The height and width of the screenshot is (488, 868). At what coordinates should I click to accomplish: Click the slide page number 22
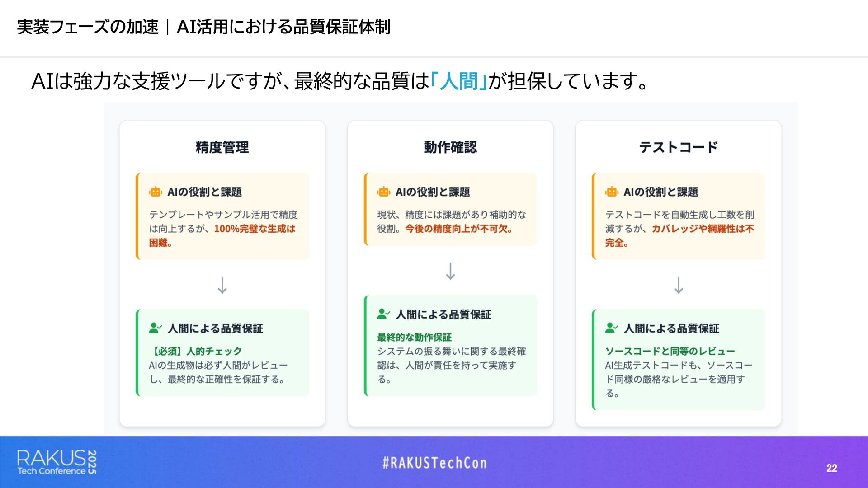pyautogui.click(x=832, y=468)
